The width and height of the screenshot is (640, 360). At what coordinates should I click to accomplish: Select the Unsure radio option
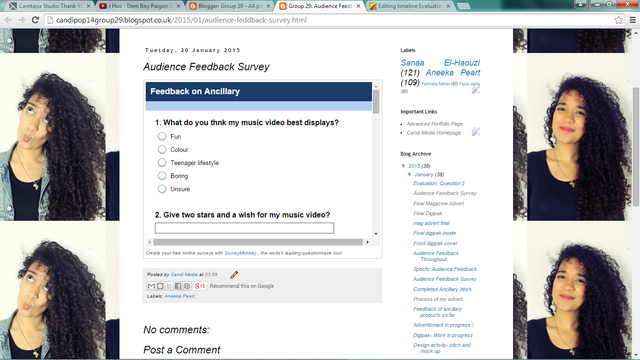coord(162,189)
